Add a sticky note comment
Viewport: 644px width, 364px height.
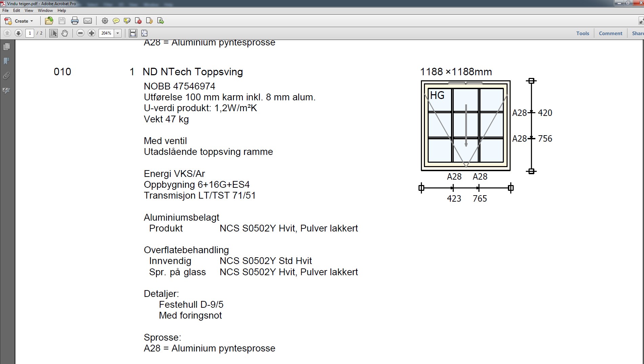point(116,21)
